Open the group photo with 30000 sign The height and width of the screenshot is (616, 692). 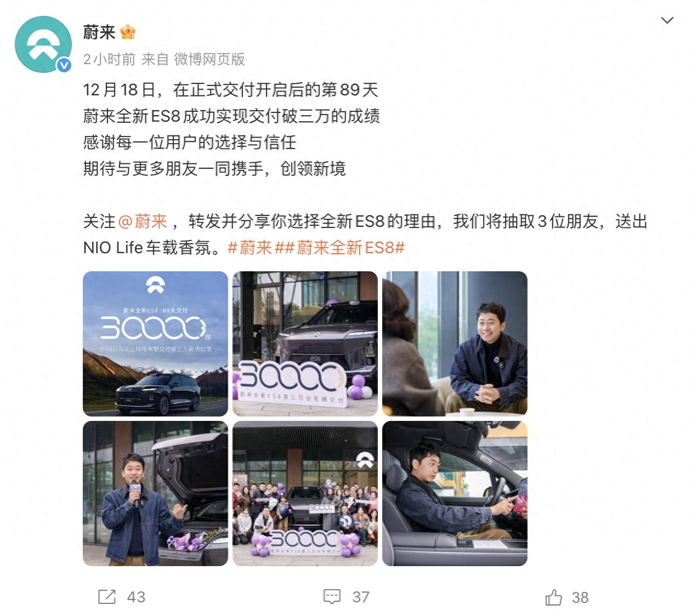click(305, 493)
